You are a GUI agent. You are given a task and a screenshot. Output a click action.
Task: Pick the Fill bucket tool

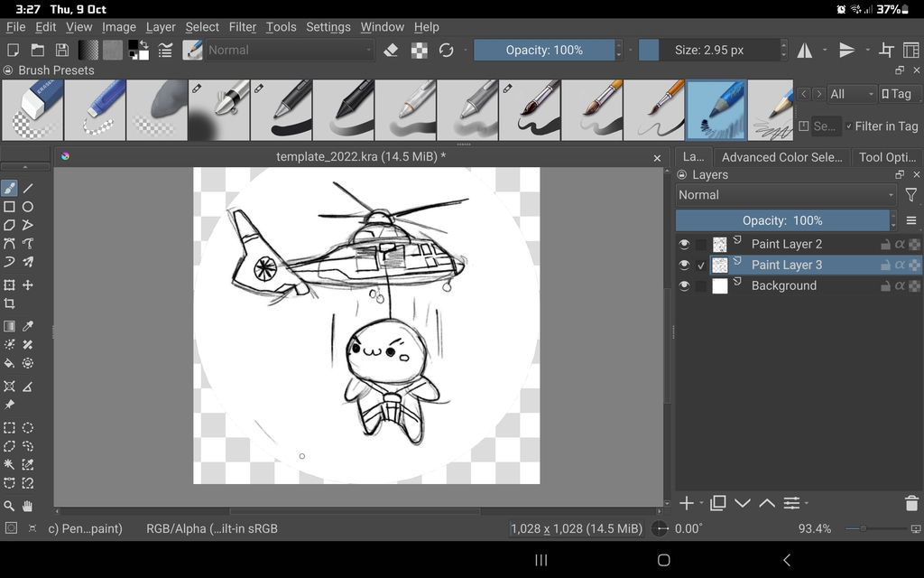(x=9, y=363)
